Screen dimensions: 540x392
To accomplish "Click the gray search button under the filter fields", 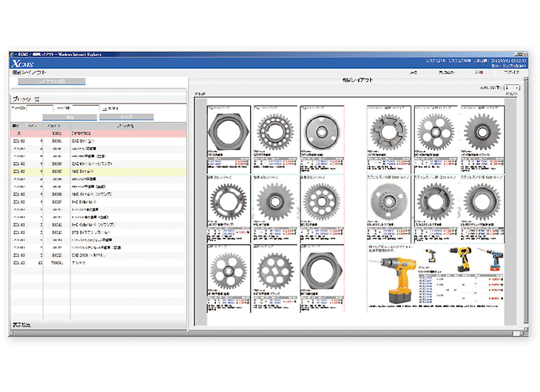I will (x=70, y=118).
